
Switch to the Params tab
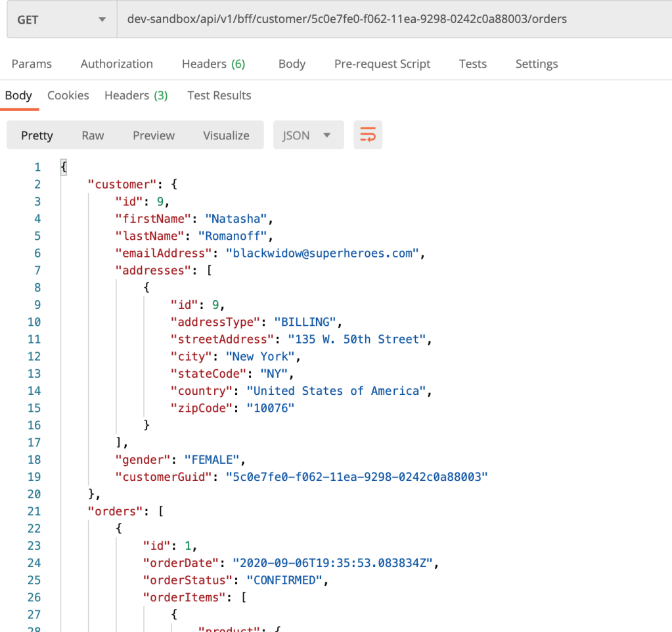click(x=32, y=64)
